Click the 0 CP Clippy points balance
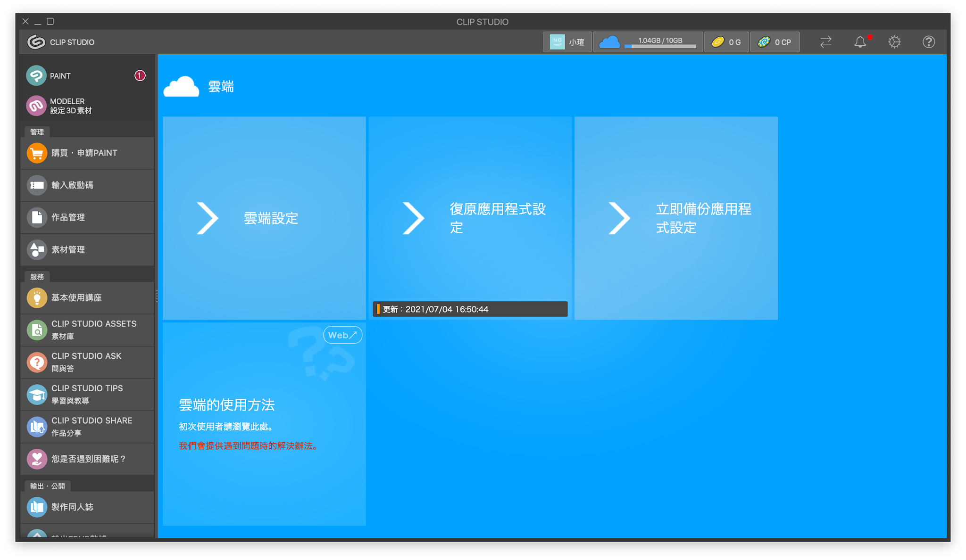Viewport: 966px width, 560px height. (x=774, y=42)
